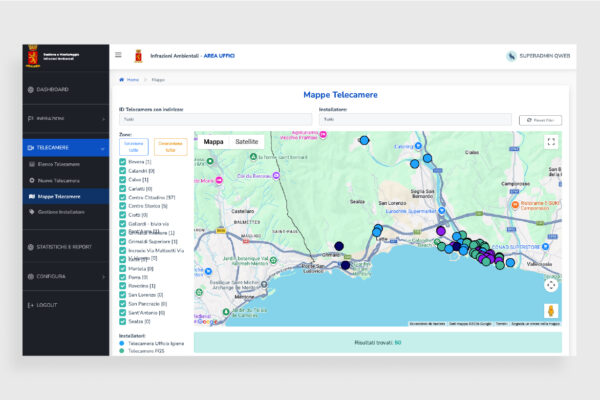The image size is (600, 400).
Task: Uncheck the Grimaldi Superiore zone checkbox
Action: click(x=122, y=242)
